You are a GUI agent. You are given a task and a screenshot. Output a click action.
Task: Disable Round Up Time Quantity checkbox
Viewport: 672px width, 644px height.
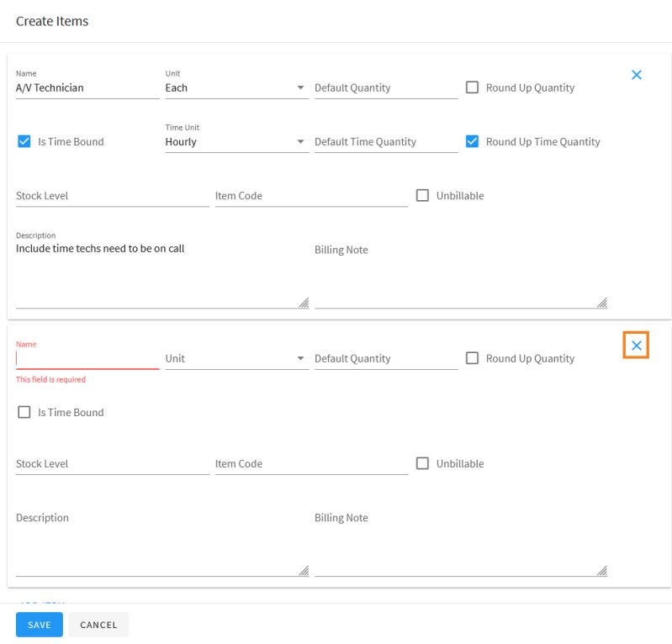tap(472, 141)
